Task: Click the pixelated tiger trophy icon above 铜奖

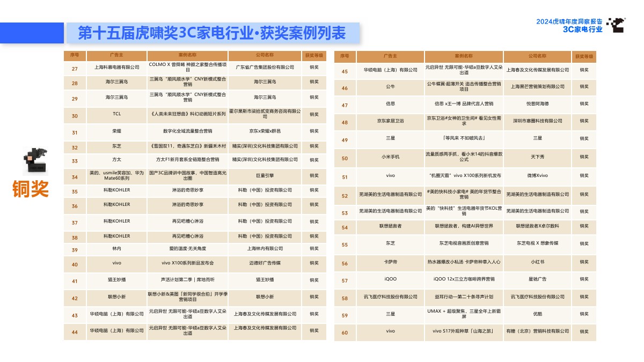Action: point(35,161)
